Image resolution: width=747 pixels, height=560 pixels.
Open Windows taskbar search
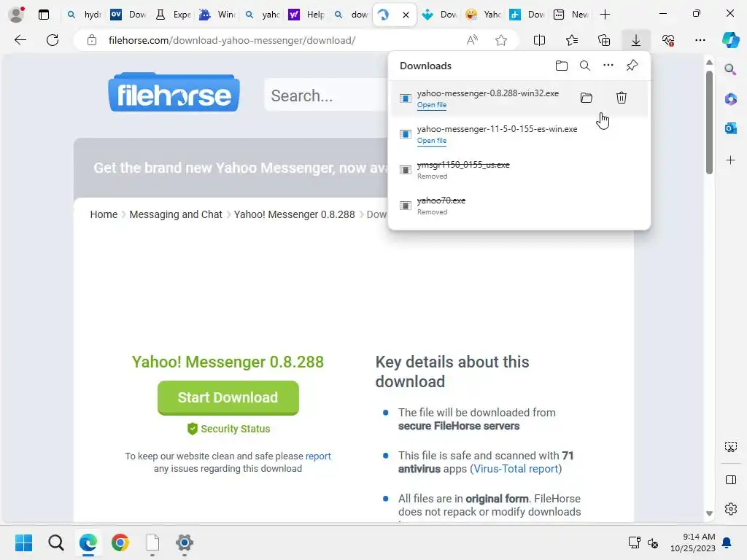[x=55, y=542]
